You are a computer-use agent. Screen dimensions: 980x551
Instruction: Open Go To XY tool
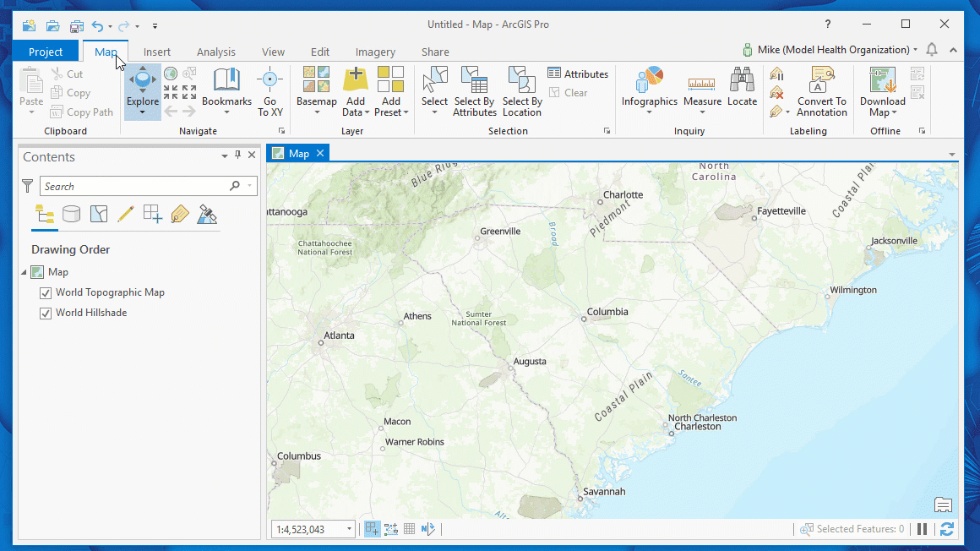270,91
